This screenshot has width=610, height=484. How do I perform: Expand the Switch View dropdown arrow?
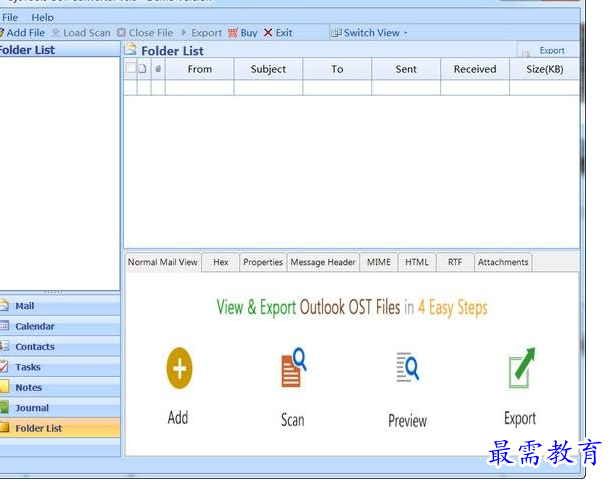pyautogui.click(x=405, y=33)
